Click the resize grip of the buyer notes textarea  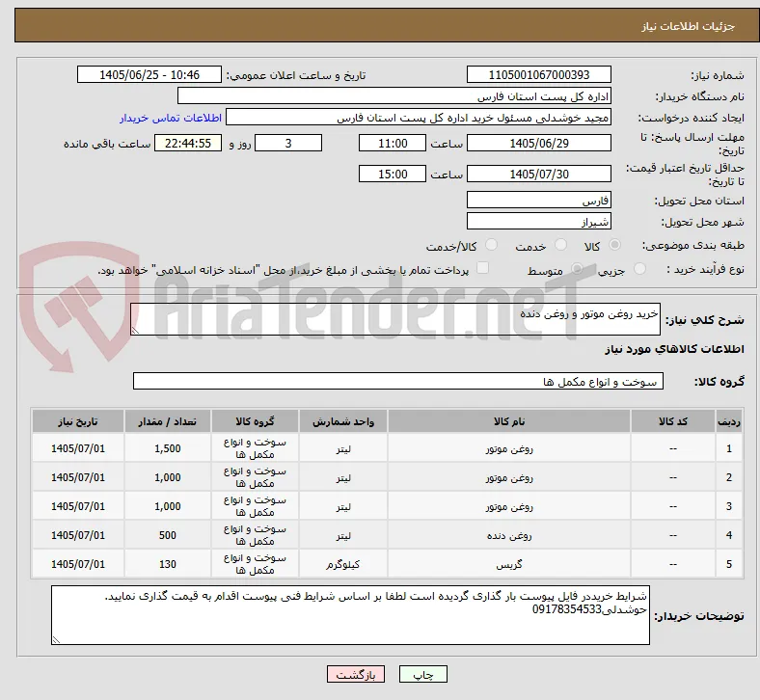click(56, 639)
